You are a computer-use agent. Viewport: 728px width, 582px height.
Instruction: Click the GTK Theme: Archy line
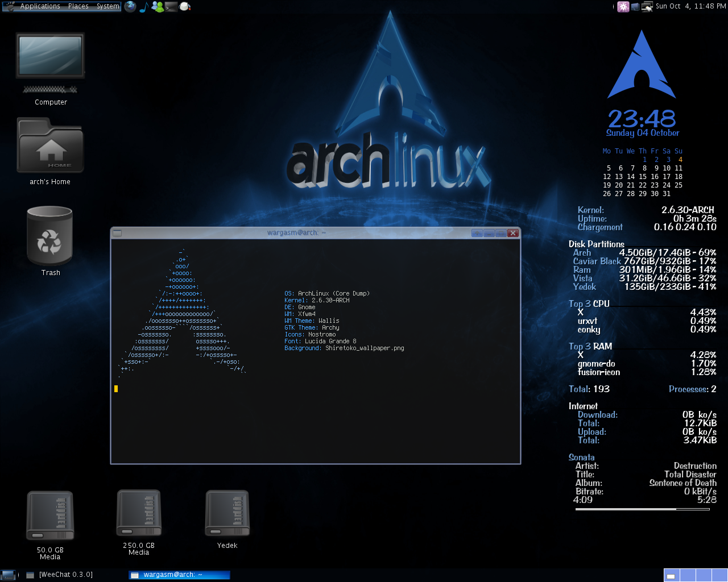click(312, 328)
